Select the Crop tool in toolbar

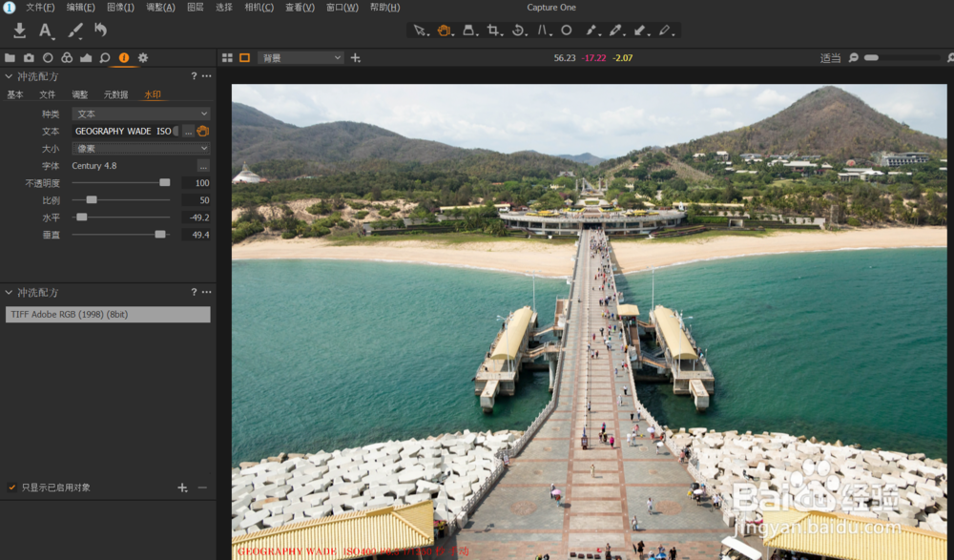click(x=493, y=31)
